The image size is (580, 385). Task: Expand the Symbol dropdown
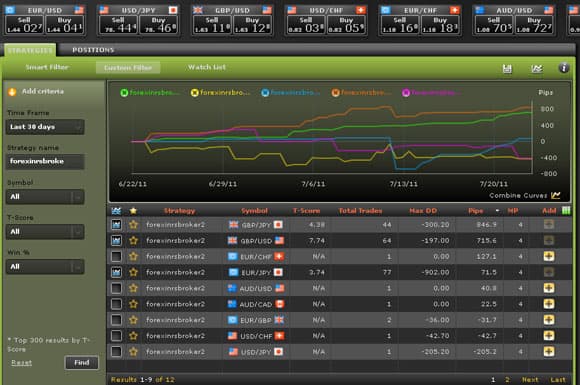click(45, 197)
